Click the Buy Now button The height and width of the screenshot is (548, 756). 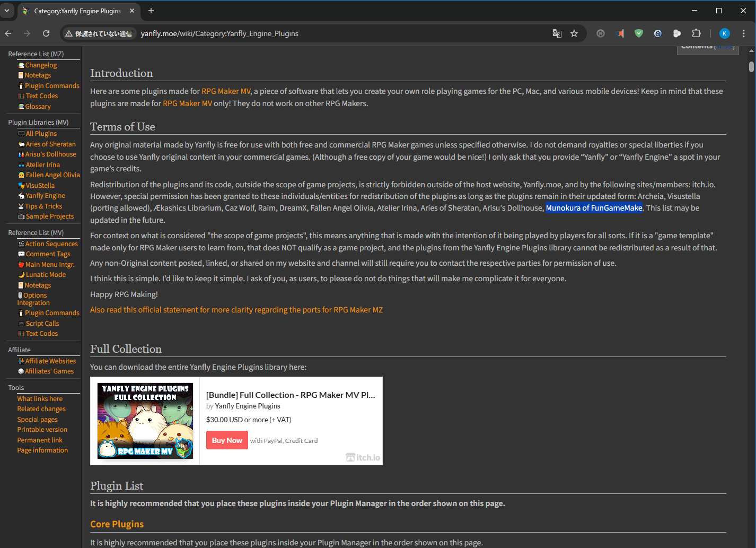point(227,440)
